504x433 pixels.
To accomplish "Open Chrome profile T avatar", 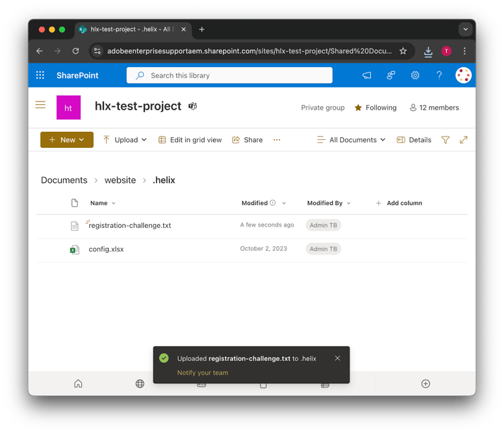I will 446,51.
